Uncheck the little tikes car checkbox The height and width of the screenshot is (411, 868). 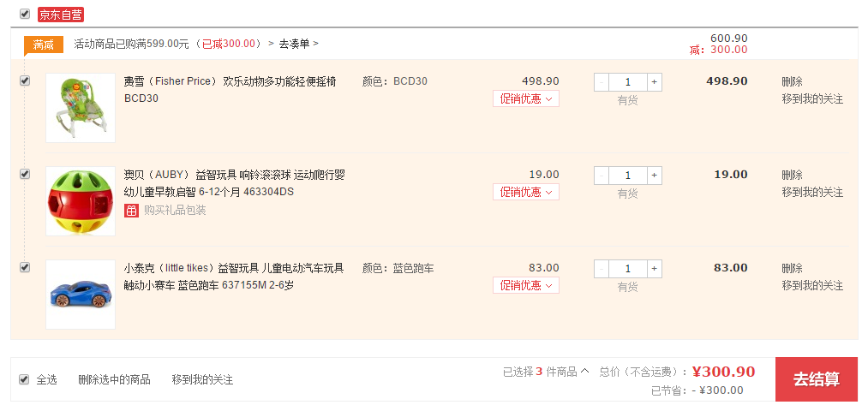24,268
